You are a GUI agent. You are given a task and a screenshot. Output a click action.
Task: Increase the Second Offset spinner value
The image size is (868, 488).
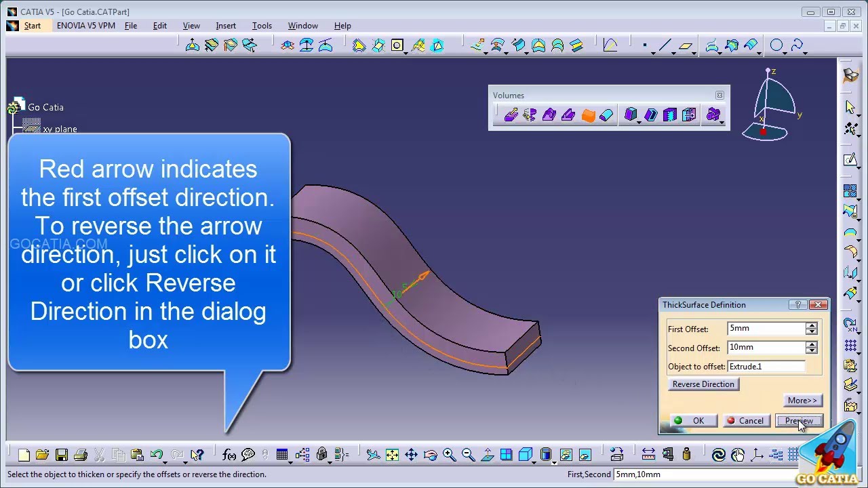click(811, 344)
